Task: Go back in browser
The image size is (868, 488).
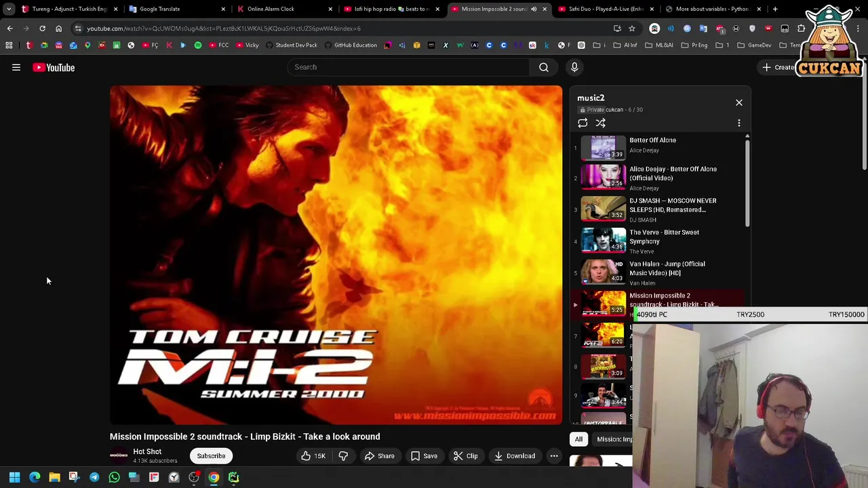Action: click(9, 28)
